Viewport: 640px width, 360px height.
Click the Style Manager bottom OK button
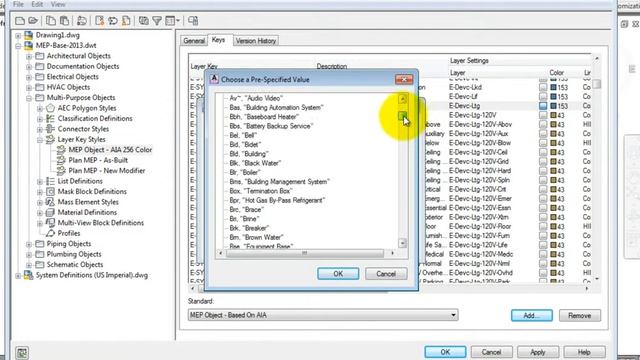coord(445,352)
